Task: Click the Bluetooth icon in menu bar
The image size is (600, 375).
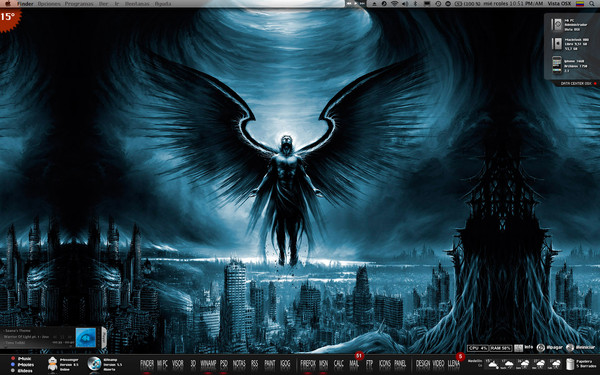Action: coord(416,3)
